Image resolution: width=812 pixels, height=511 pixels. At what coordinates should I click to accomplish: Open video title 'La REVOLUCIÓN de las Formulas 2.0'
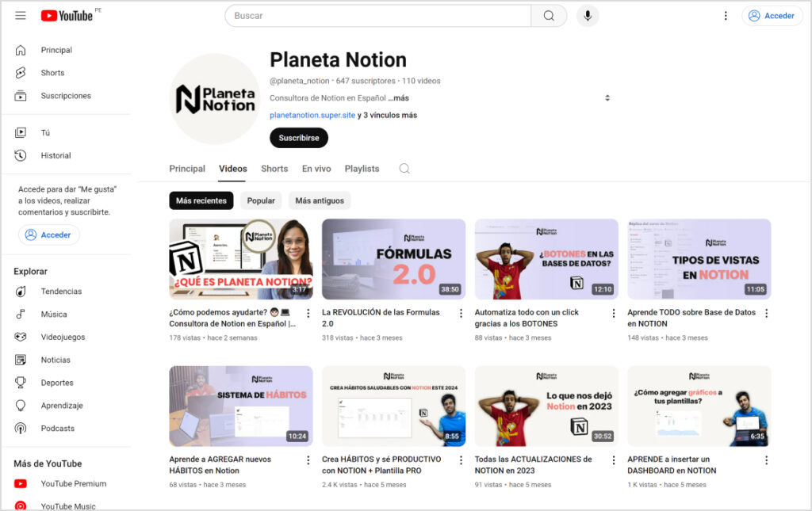381,318
